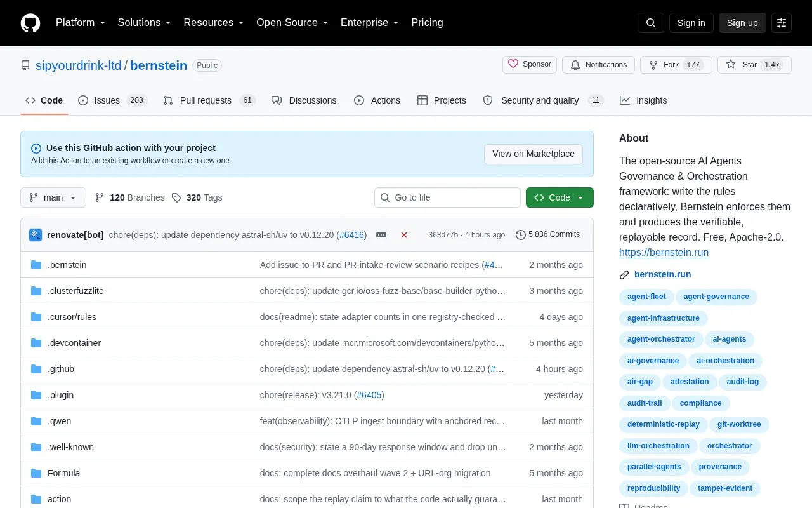This screenshot has width=812, height=508.
Task: View the 320 Tags list
Action: pos(197,197)
